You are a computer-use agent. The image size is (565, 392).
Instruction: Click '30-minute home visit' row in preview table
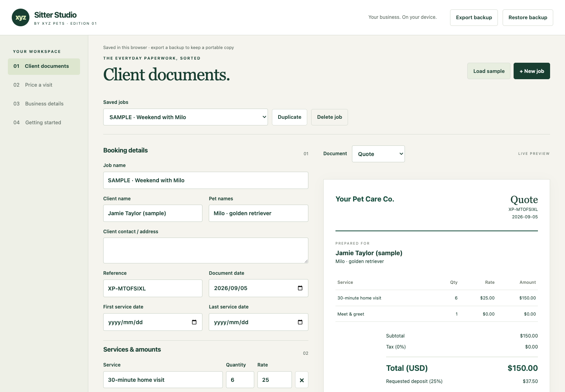[437, 298]
